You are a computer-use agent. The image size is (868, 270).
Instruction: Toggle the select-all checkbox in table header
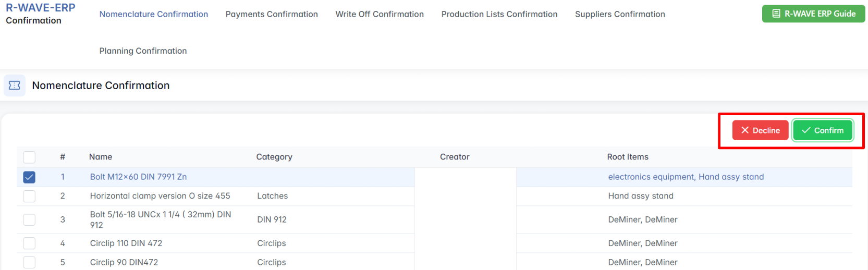[x=29, y=157]
